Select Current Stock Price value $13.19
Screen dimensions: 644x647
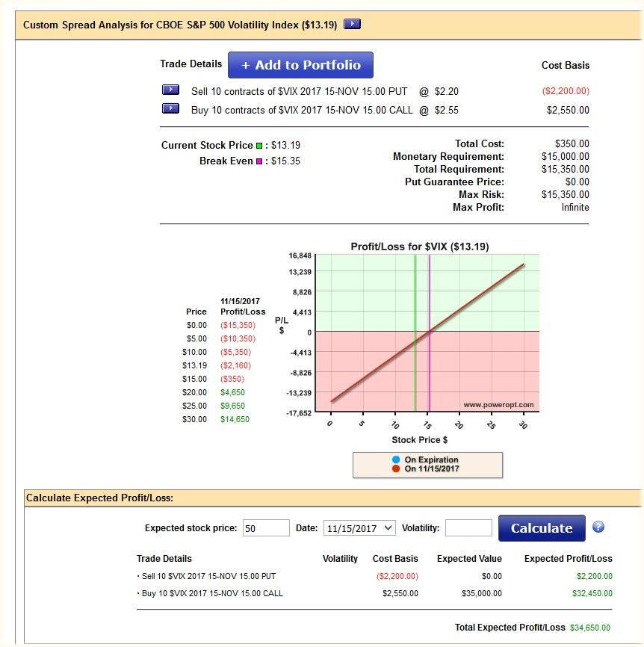click(x=285, y=145)
